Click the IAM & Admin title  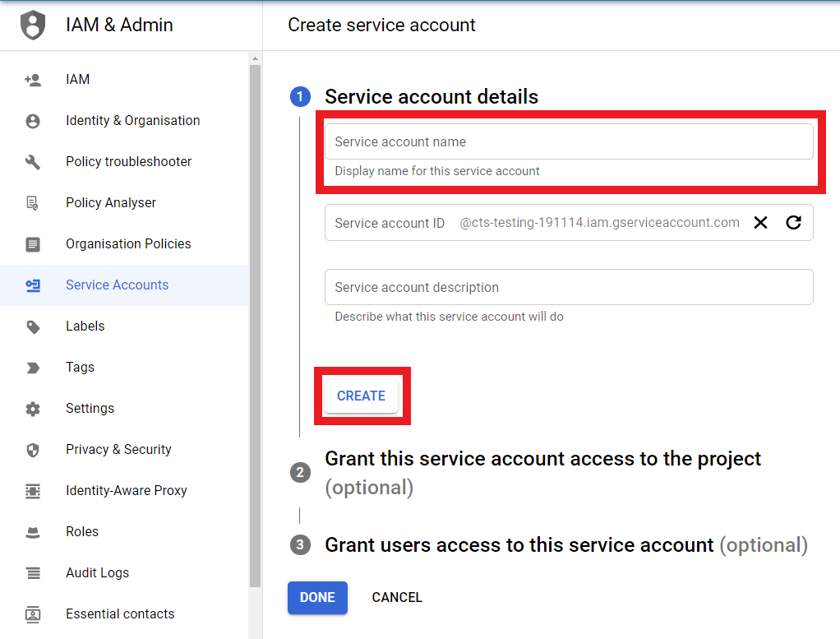coord(119,25)
